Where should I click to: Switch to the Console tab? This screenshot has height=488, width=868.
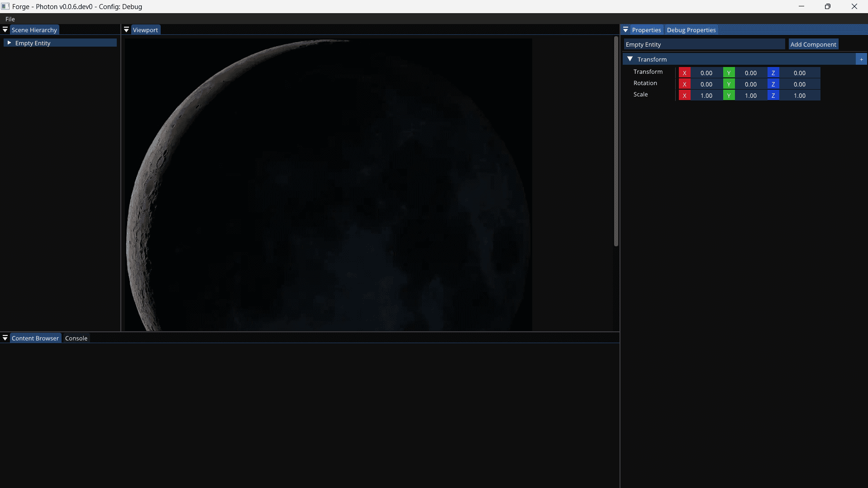point(76,338)
